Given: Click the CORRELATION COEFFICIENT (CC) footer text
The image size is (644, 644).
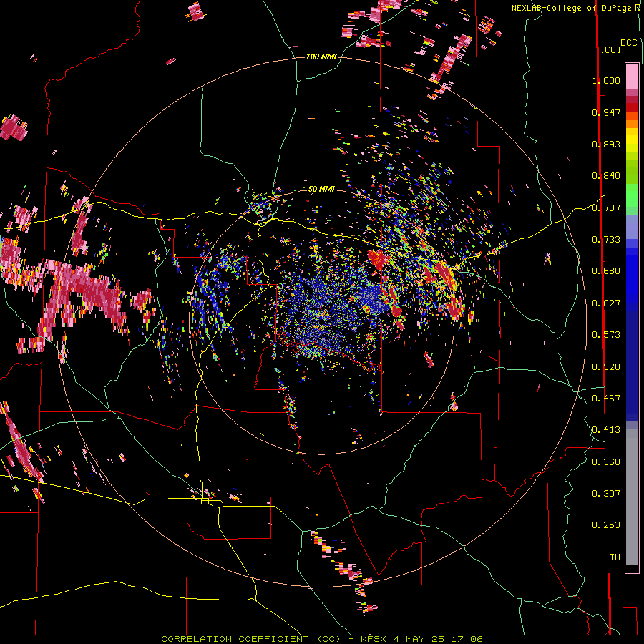Looking at the screenshot, I should tap(250, 639).
